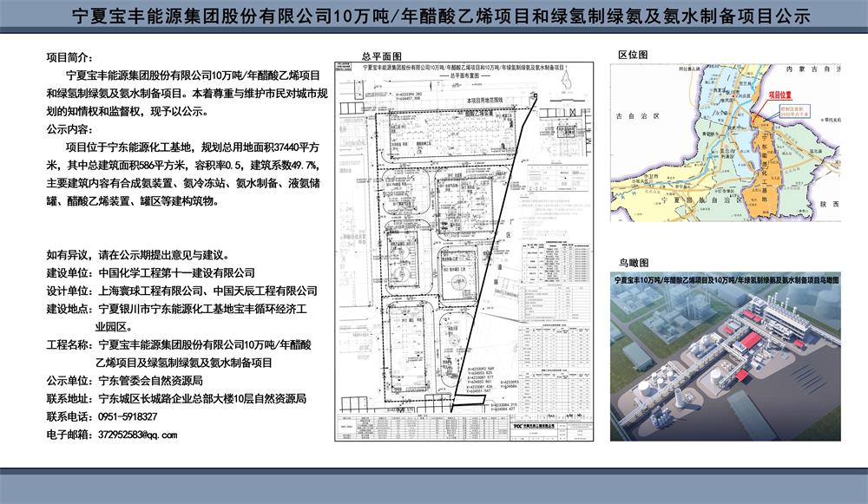Select the '公示内容:' heading

point(69,129)
